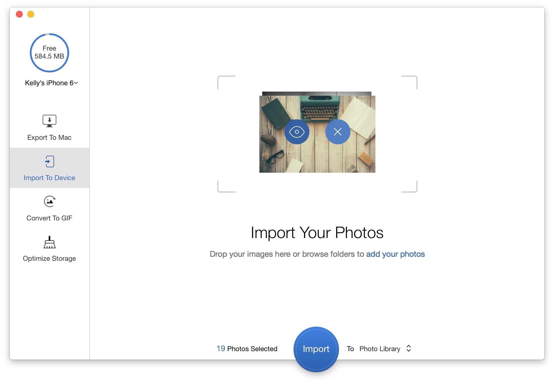Image resolution: width=554 pixels, height=392 pixels.
Task: Close the window with the red button
Action: tap(19, 14)
